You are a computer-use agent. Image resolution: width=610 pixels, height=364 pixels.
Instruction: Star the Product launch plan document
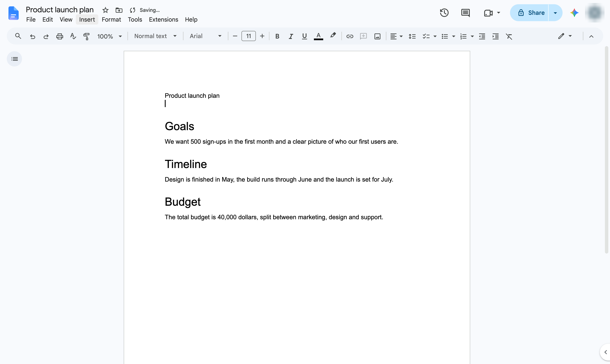[105, 10]
